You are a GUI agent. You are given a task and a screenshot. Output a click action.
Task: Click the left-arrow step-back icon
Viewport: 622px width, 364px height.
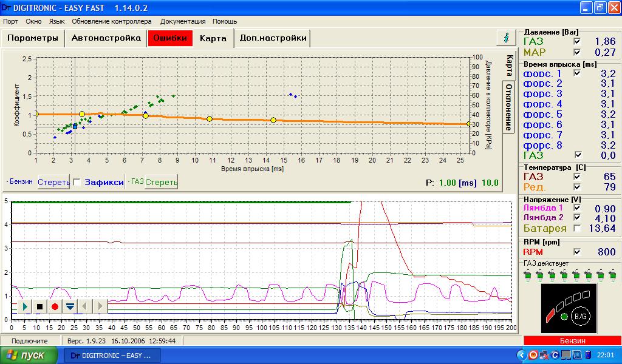tap(85, 306)
